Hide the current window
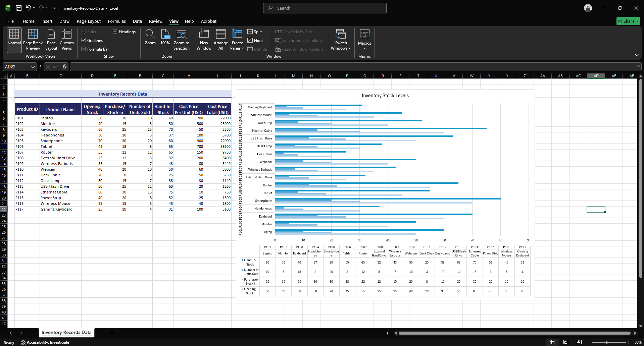 click(x=255, y=40)
